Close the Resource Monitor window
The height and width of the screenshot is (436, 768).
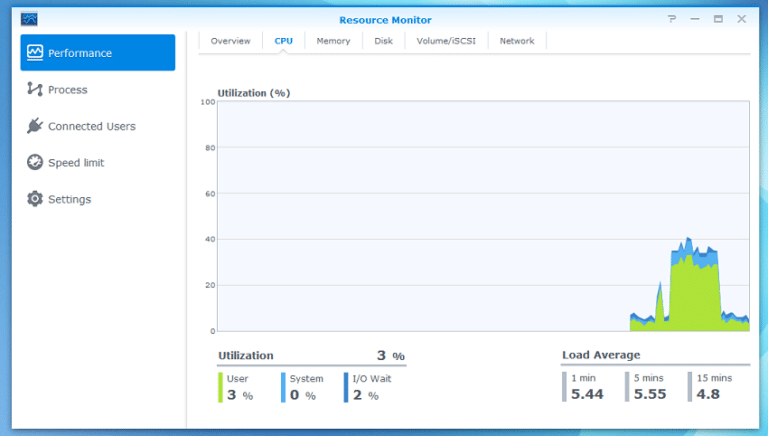coord(742,19)
